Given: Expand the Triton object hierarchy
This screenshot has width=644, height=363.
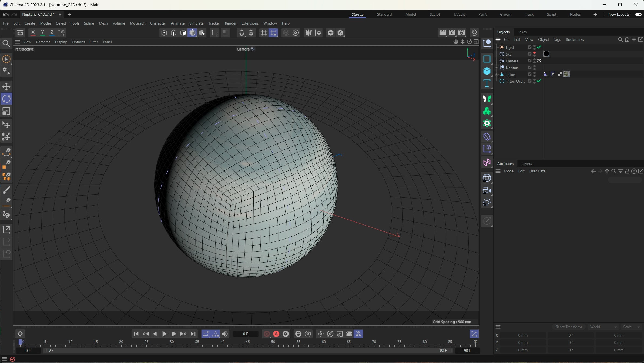Looking at the screenshot, I should 497,74.
